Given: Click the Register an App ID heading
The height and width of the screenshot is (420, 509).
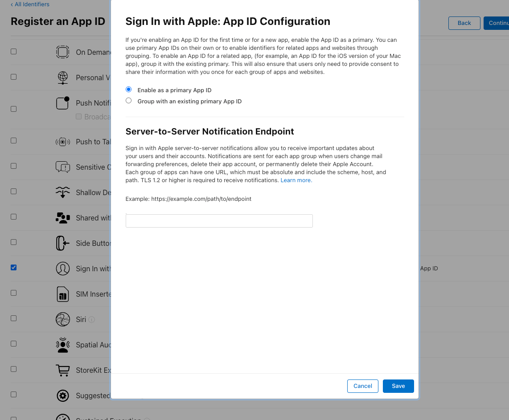Looking at the screenshot, I should click(58, 21).
